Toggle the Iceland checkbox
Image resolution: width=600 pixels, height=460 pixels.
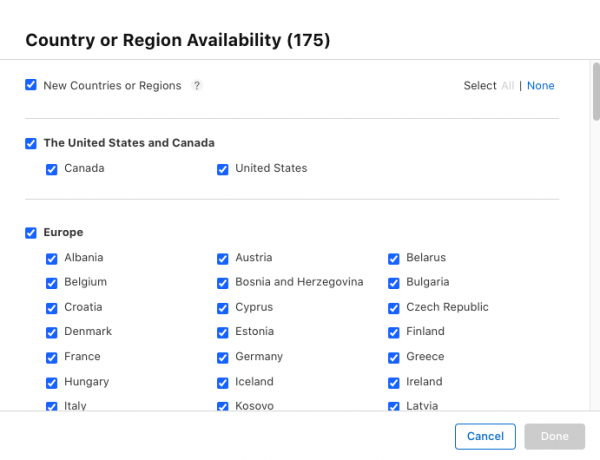click(x=223, y=382)
